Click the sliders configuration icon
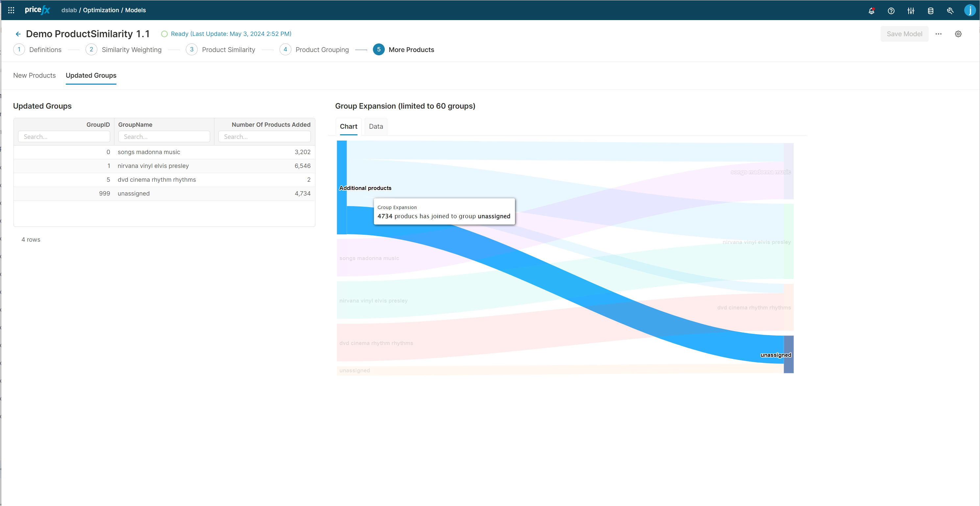 coord(911,11)
